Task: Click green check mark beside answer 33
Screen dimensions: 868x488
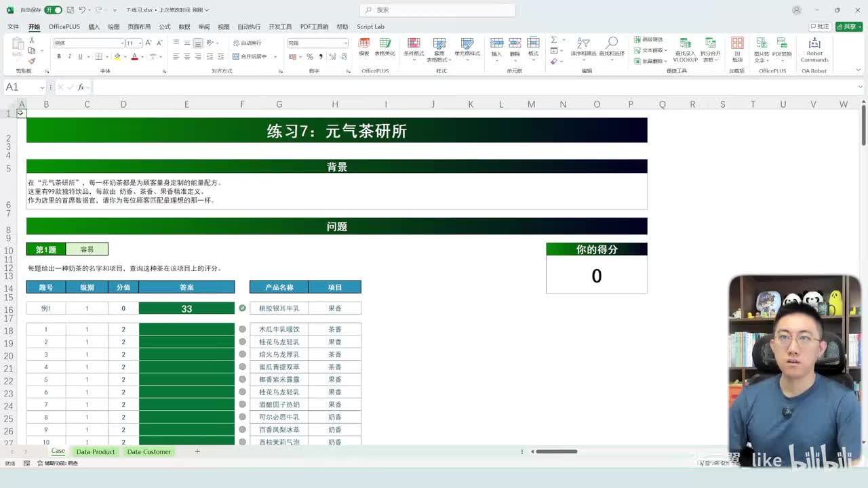Action: click(x=242, y=308)
